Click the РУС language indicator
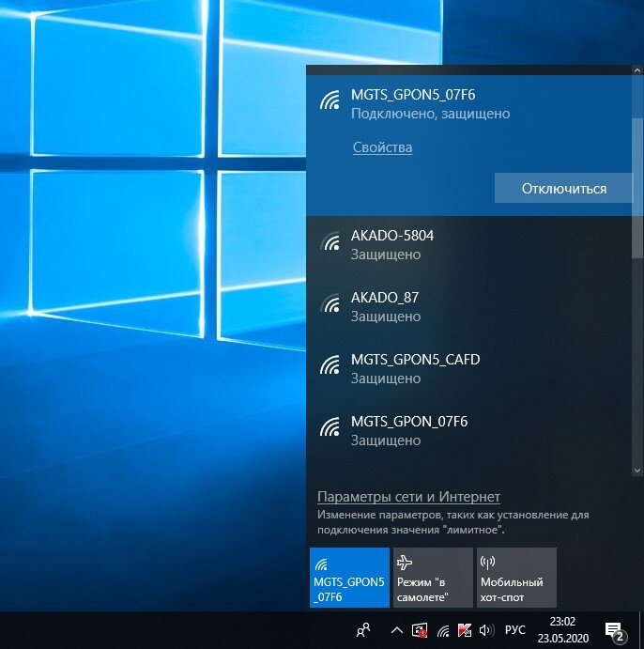 pyautogui.click(x=515, y=630)
